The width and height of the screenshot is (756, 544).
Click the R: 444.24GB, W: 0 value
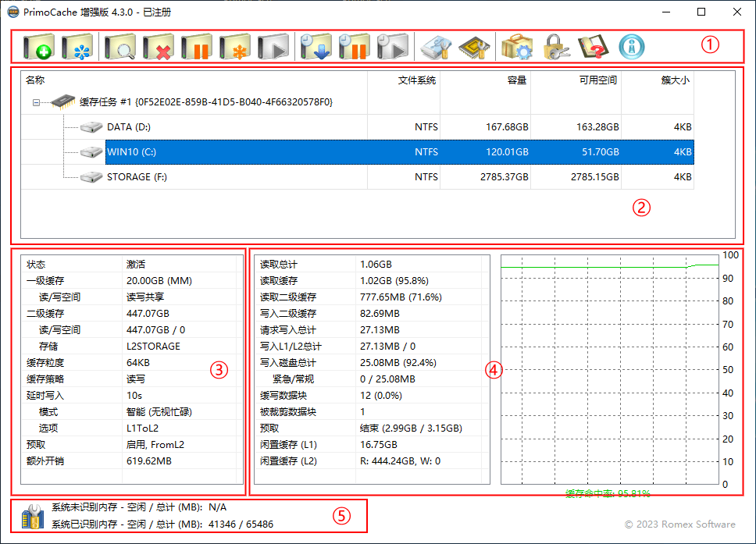click(400, 461)
